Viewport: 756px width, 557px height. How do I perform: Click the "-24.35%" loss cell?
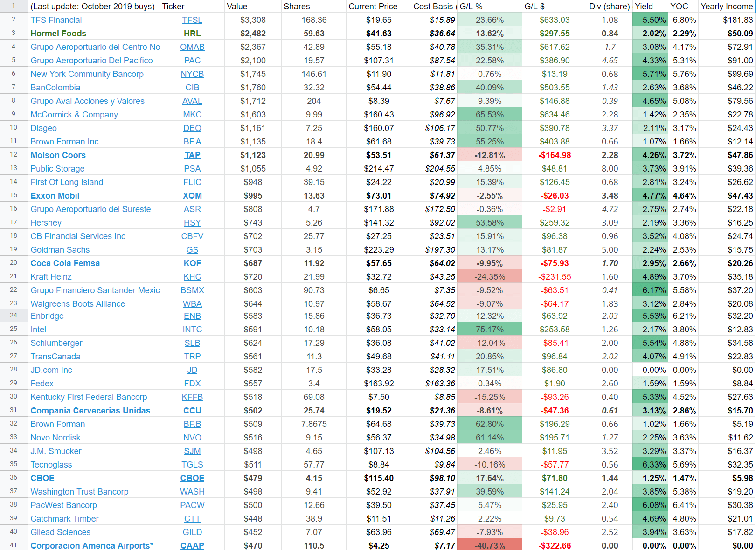click(x=490, y=277)
